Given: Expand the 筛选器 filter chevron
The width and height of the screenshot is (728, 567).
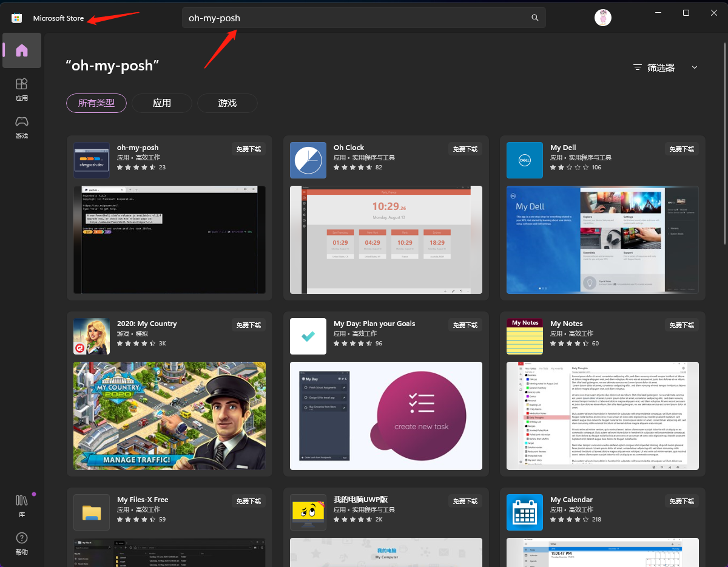Looking at the screenshot, I should 695,67.
